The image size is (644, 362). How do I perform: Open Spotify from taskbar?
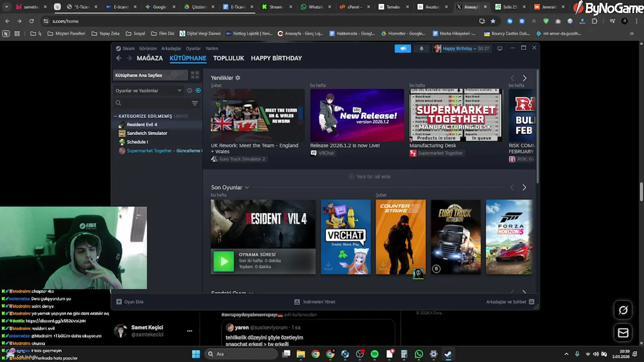coord(374,354)
